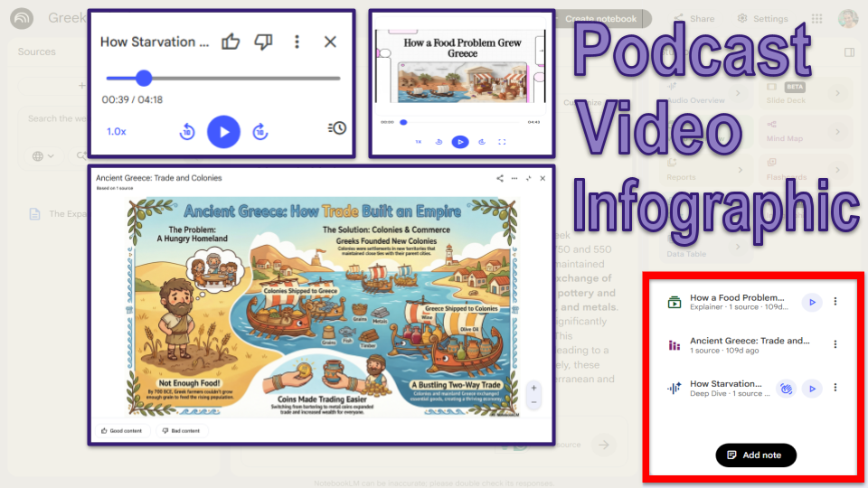The width and height of the screenshot is (868, 488).
Task: Join interactive mode for How Starvation Deep Dive
Action: (x=786, y=389)
